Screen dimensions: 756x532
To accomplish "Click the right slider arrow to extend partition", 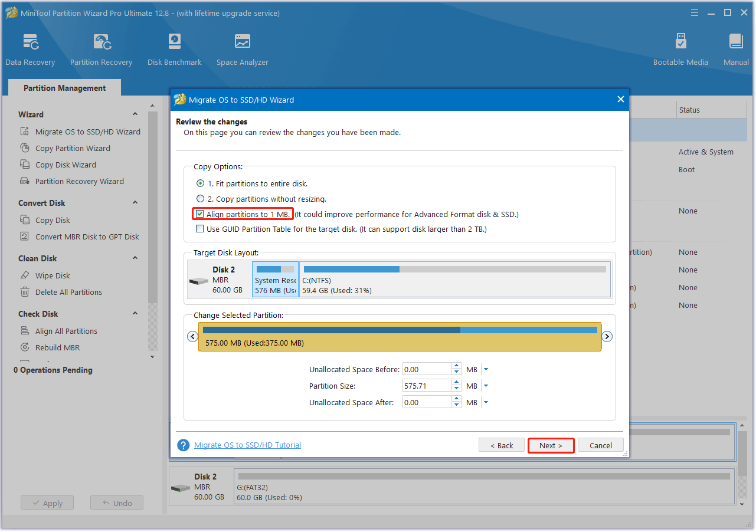I will (607, 336).
